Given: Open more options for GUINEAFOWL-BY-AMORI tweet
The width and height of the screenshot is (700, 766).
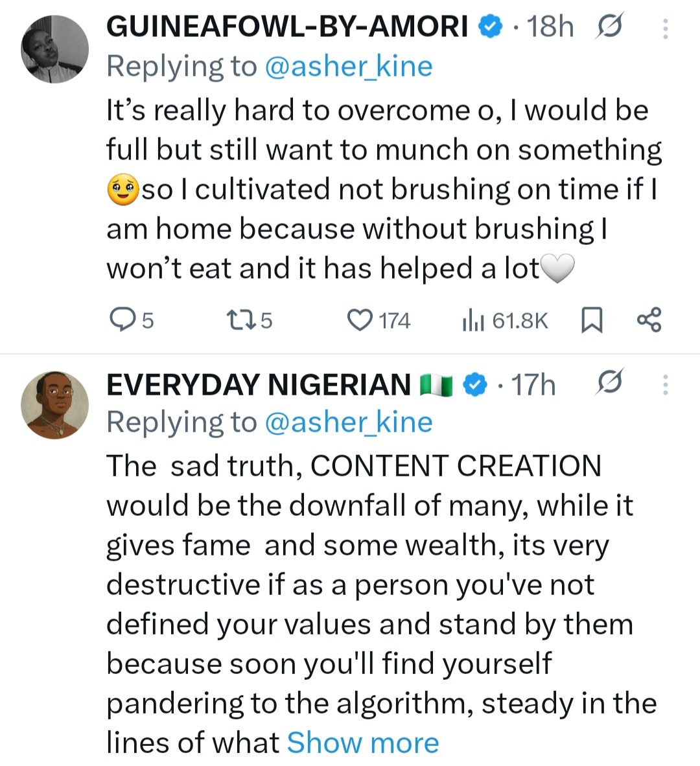Looking at the screenshot, I should 666,29.
